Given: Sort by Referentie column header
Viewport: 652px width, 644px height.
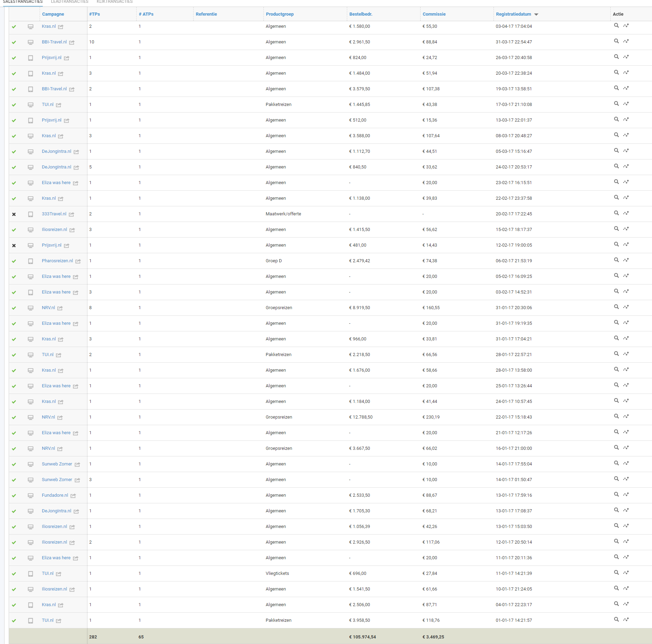Looking at the screenshot, I should 206,14.
